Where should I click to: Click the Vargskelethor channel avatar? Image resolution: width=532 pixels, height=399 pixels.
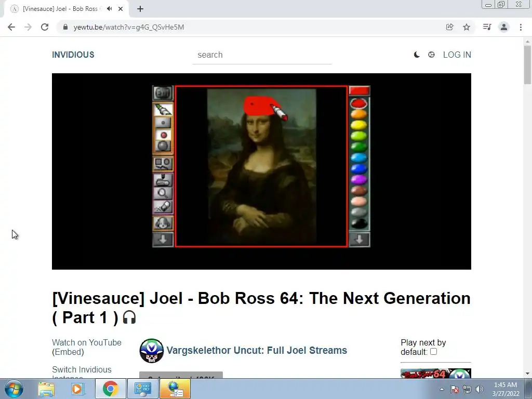(151, 351)
